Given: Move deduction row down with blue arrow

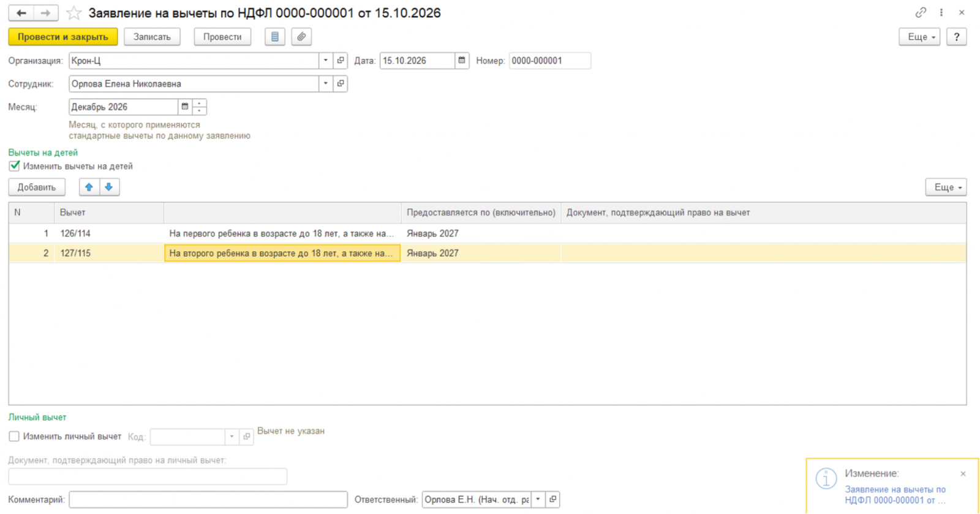Looking at the screenshot, I should [109, 187].
